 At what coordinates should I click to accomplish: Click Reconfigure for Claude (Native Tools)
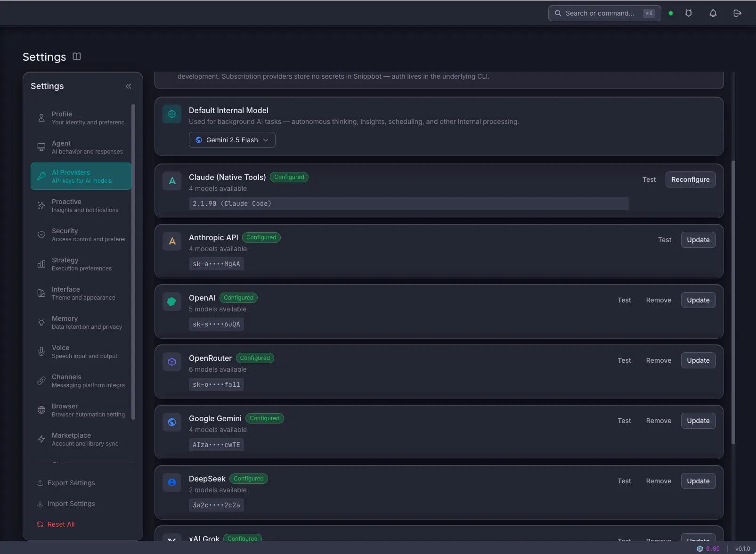pos(691,179)
